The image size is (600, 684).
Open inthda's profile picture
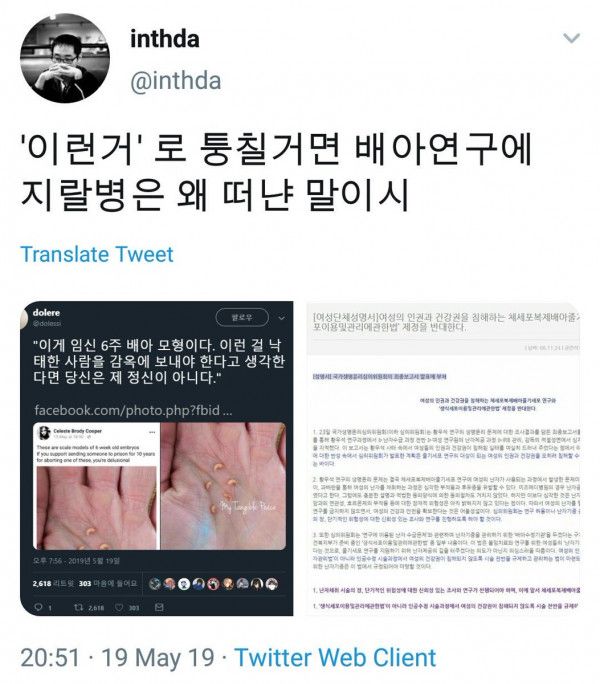point(65,58)
